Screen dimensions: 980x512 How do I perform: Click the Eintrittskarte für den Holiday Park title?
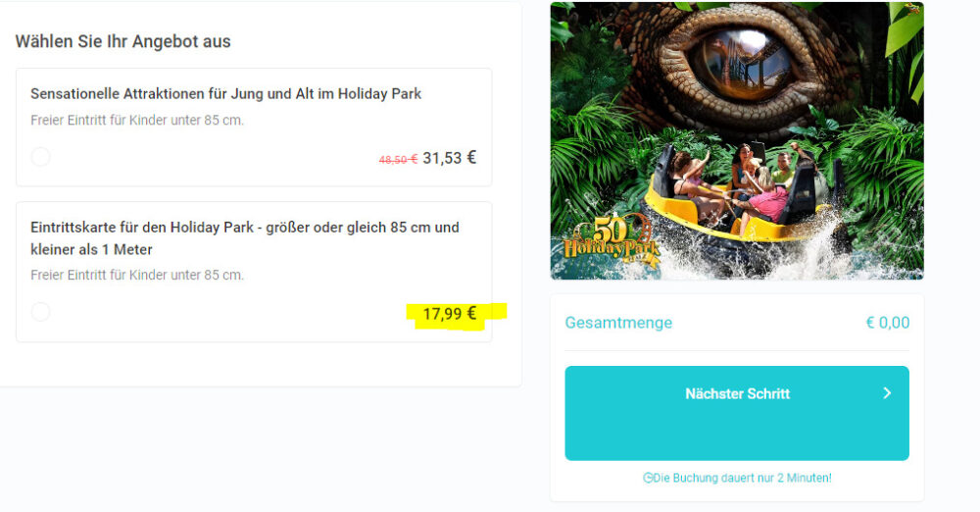click(x=245, y=237)
